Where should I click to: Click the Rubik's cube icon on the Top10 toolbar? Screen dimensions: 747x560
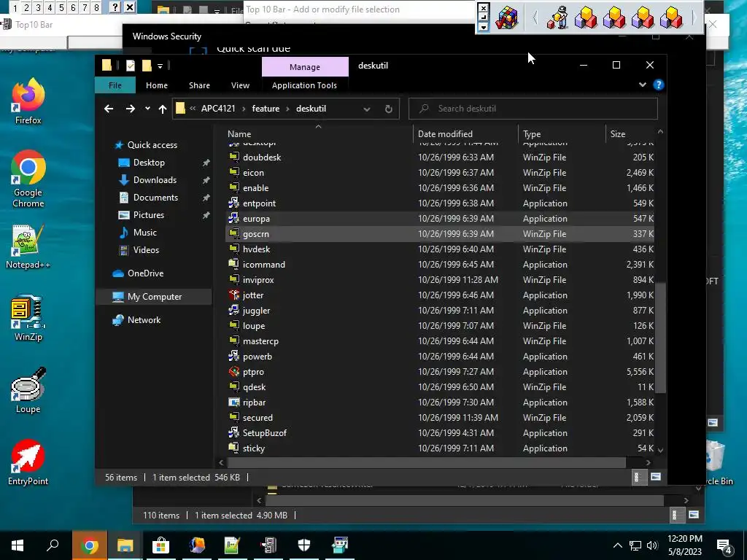click(507, 17)
